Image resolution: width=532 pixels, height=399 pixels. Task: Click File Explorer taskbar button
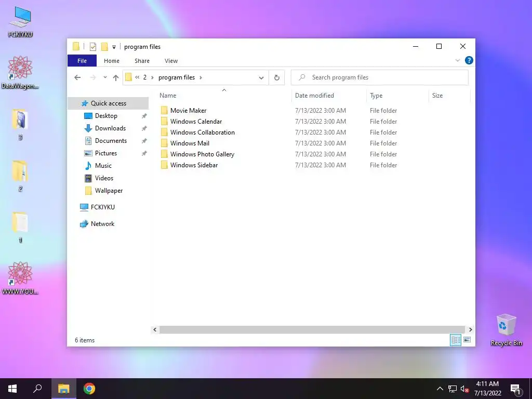(63, 389)
